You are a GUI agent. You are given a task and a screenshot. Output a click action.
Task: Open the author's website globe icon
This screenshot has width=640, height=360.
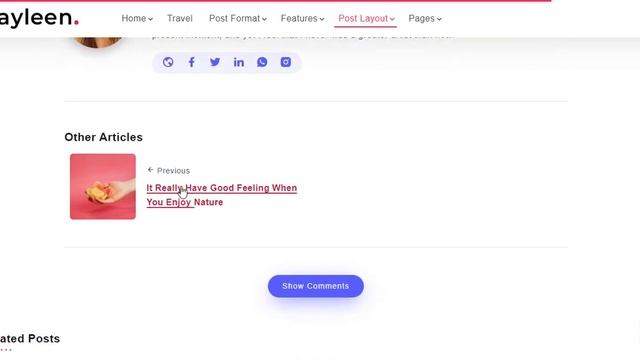click(x=168, y=62)
